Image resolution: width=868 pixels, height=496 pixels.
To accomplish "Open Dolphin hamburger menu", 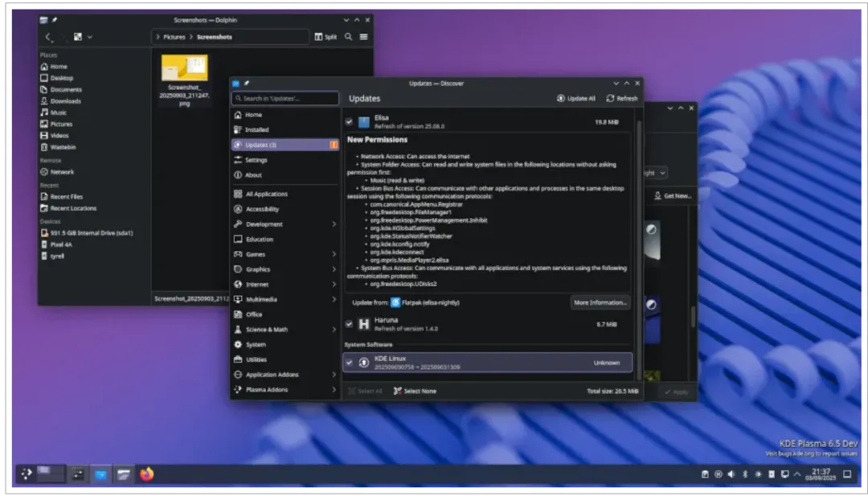I will 364,36.
